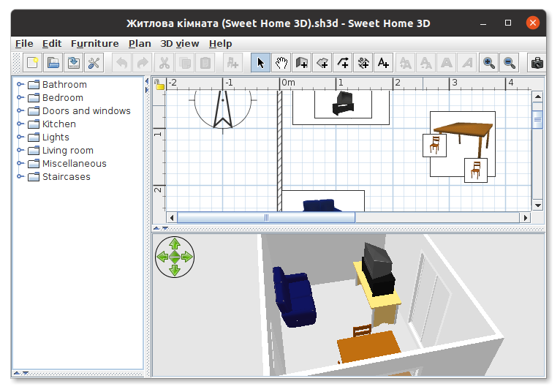Toggle bold text style icon
The width and height of the screenshot is (560, 392).
coord(447,63)
